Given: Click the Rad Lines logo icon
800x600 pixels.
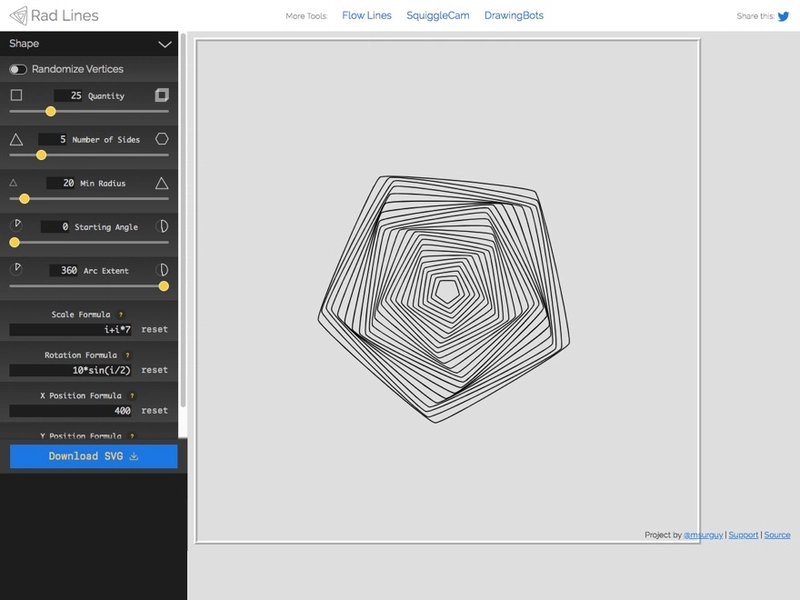Looking at the screenshot, I should click(x=19, y=15).
